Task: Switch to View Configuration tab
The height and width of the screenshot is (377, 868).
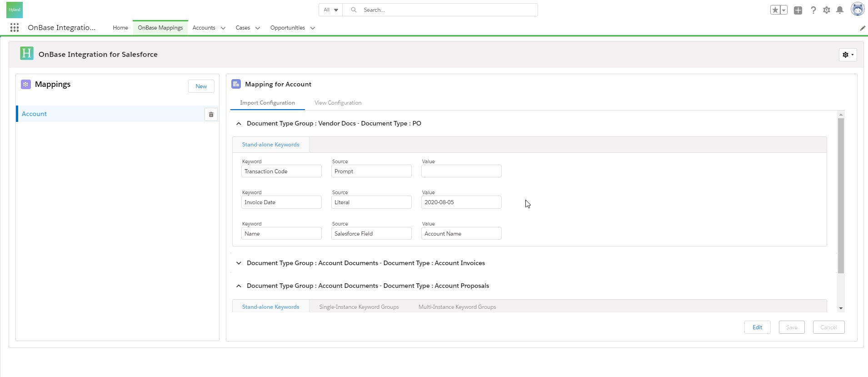Action: click(x=338, y=103)
